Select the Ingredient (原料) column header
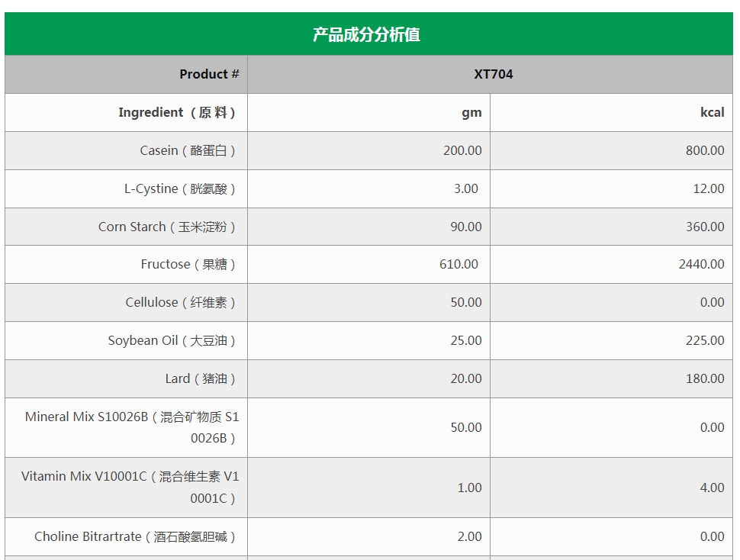 (126, 112)
